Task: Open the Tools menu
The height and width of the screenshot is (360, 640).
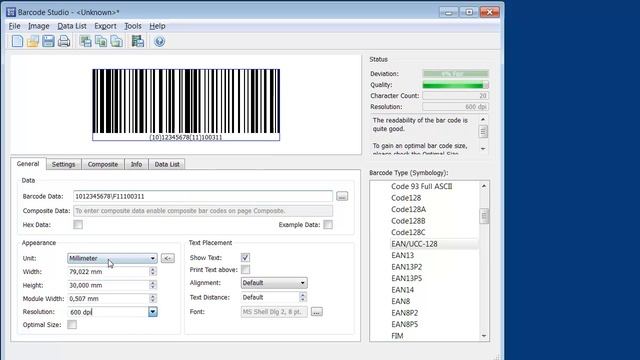Action: tap(133, 26)
